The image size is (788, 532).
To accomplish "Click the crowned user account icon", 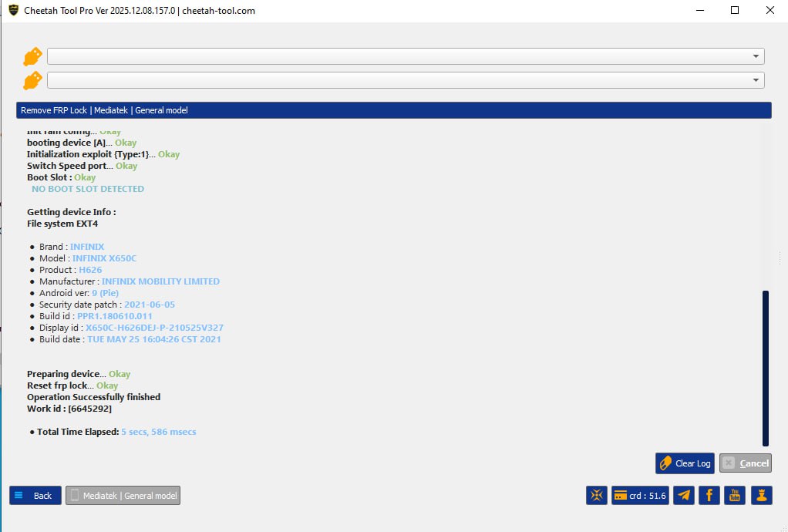I will coord(761,495).
